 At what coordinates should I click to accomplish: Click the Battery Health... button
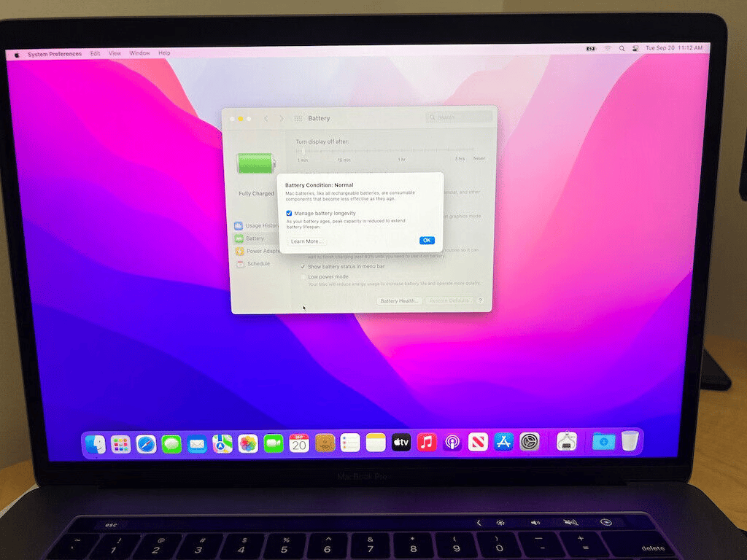(399, 301)
